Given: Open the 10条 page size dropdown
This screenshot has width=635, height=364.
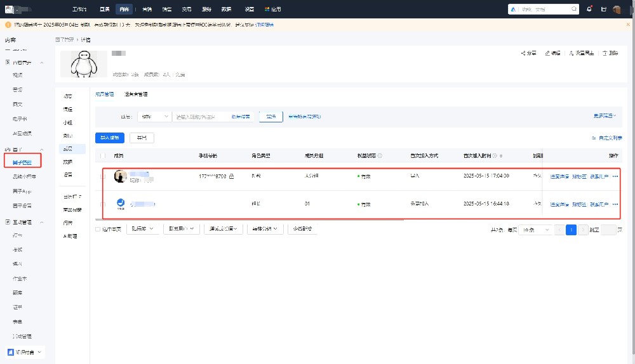Looking at the screenshot, I should click(x=535, y=230).
